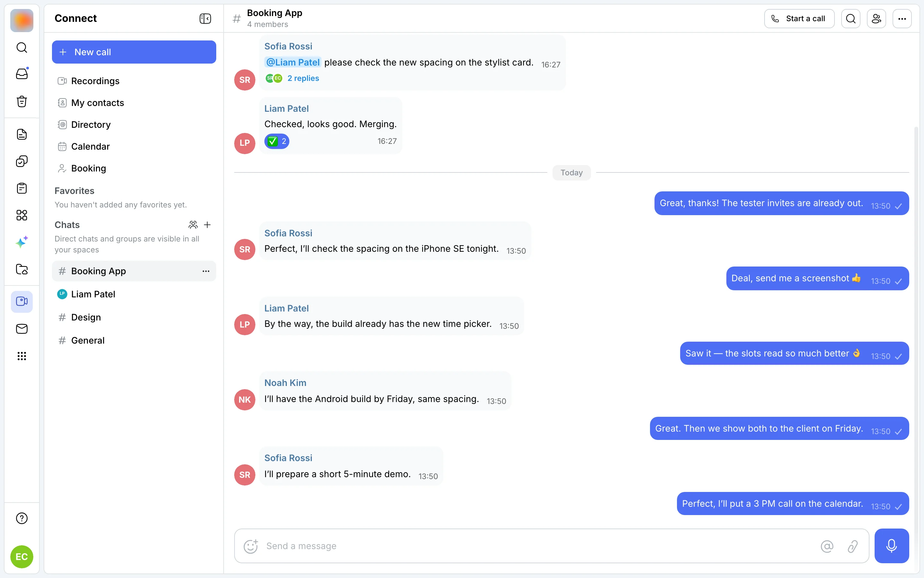Select the video Connect icon in rail

coord(22,302)
